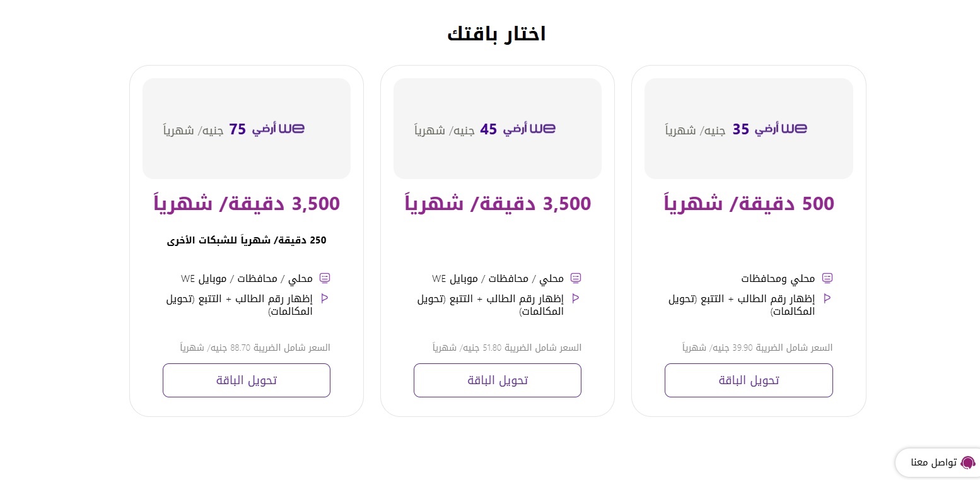Click the caller ID flag icon in the 45 plan
The image size is (980, 480).
(576, 298)
